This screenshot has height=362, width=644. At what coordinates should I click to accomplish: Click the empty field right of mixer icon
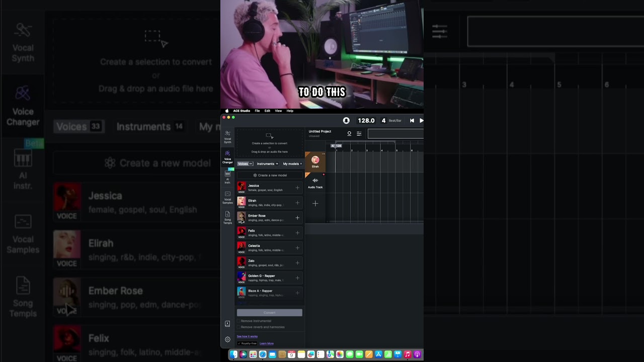[x=395, y=134]
